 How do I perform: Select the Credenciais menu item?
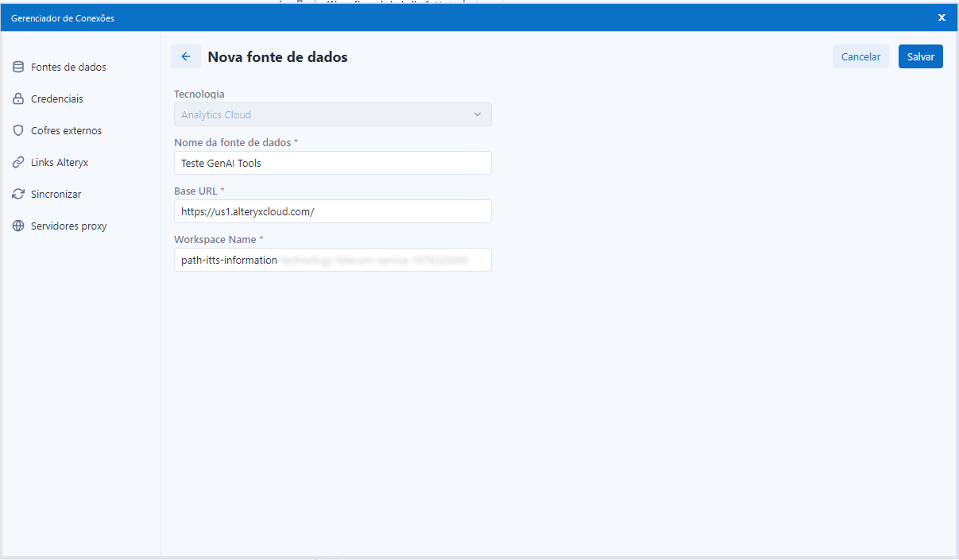tap(57, 99)
